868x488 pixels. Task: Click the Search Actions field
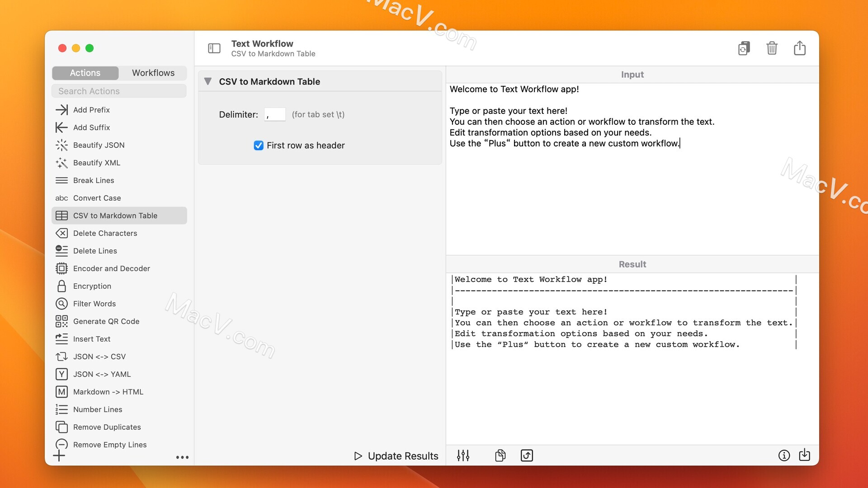coord(119,91)
